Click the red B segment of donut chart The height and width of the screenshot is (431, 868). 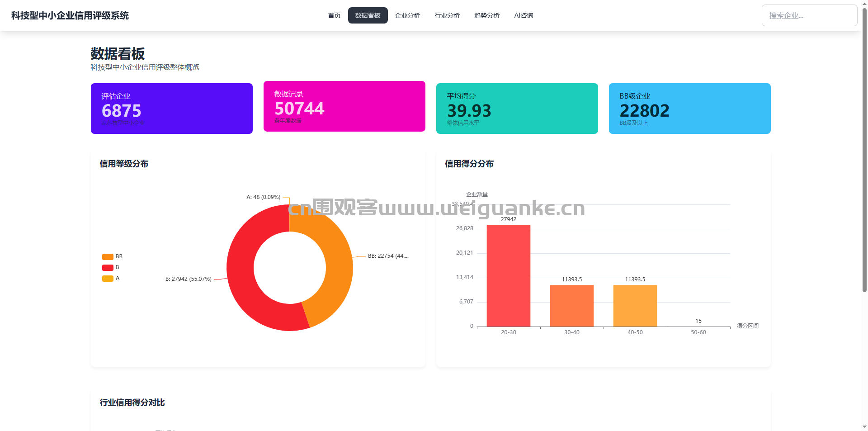click(x=244, y=289)
